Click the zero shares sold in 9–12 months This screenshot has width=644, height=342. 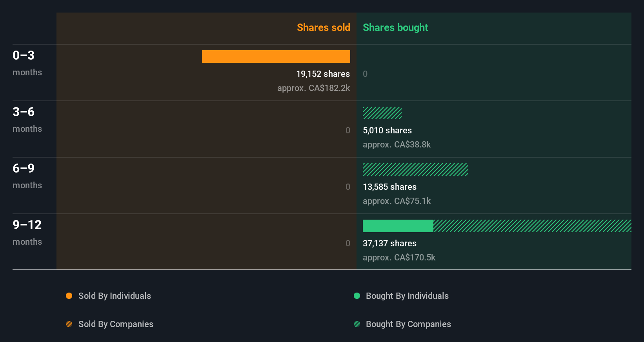coord(348,243)
